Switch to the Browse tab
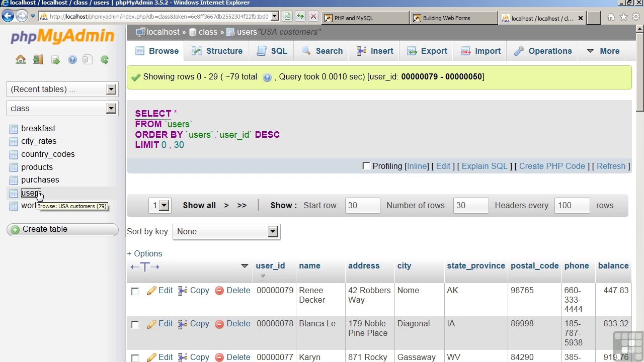This screenshot has width=644, height=362. [157, 51]
